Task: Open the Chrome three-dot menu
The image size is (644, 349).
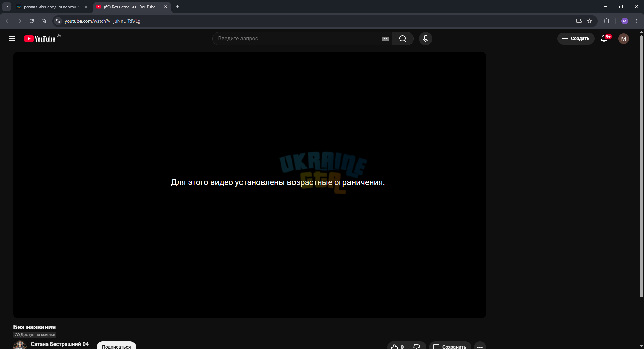Action: (x=636, y=21)
